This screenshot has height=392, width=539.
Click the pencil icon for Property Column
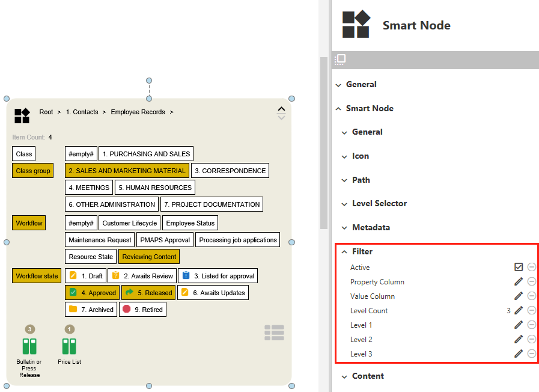coord(519,281)
